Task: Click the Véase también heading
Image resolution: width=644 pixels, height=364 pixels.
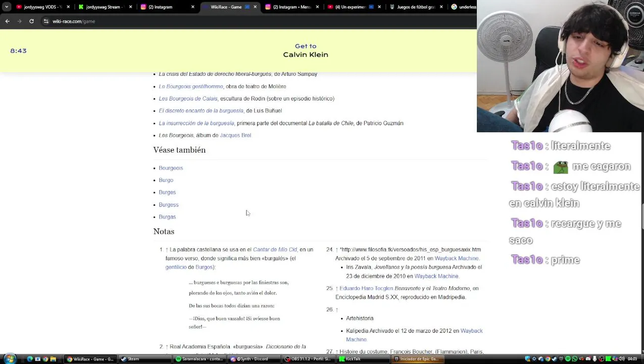Action: point(179,150)
